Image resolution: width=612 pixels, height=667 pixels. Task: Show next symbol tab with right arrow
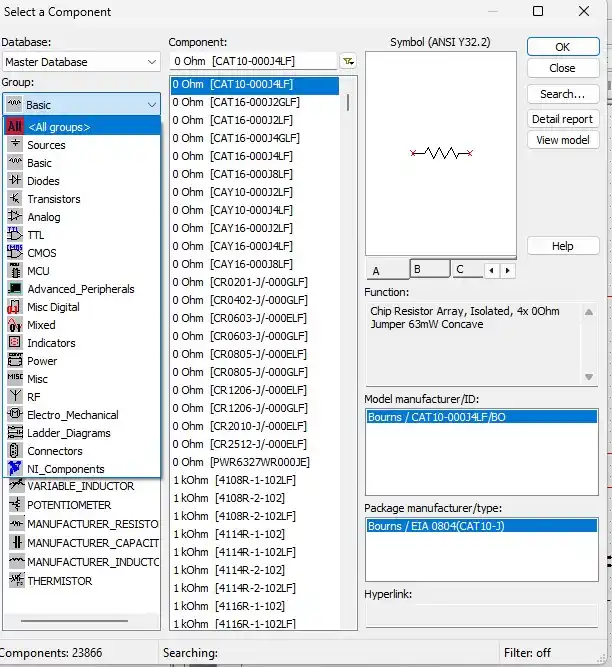coord(507,270)
